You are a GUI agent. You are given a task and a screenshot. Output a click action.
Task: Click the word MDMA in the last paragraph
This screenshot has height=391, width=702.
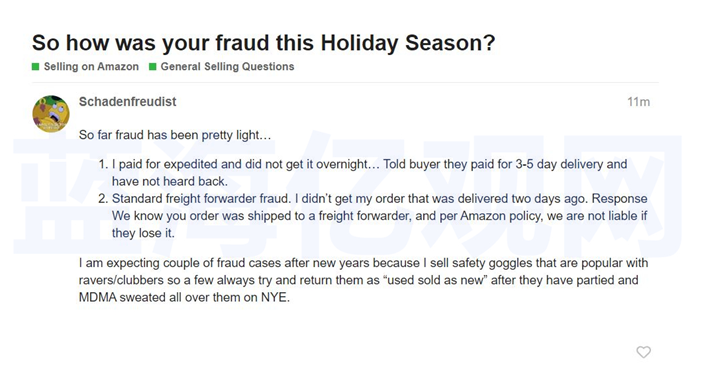pyautogui.click(x=98, y=297)
